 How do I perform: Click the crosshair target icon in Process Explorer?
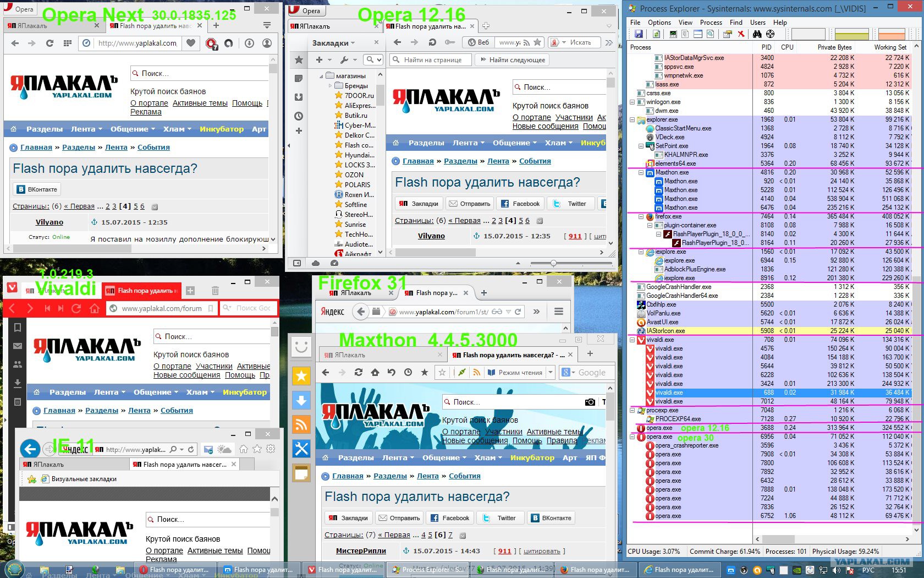click(x=771, y=34)
